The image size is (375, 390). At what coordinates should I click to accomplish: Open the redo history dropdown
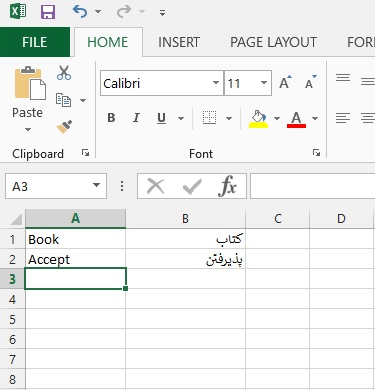click(142, 12)
